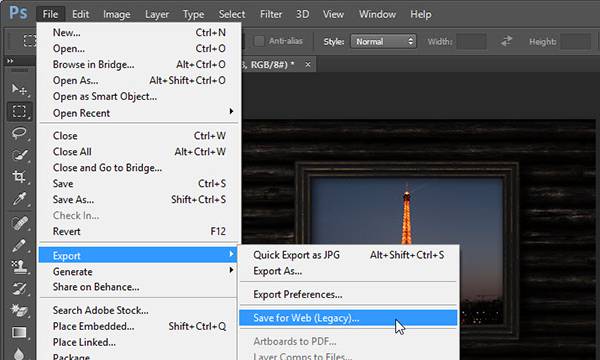Choose Browse in Bridge...
This screenshot has width=600, height=360.
(x=139, y=65)
